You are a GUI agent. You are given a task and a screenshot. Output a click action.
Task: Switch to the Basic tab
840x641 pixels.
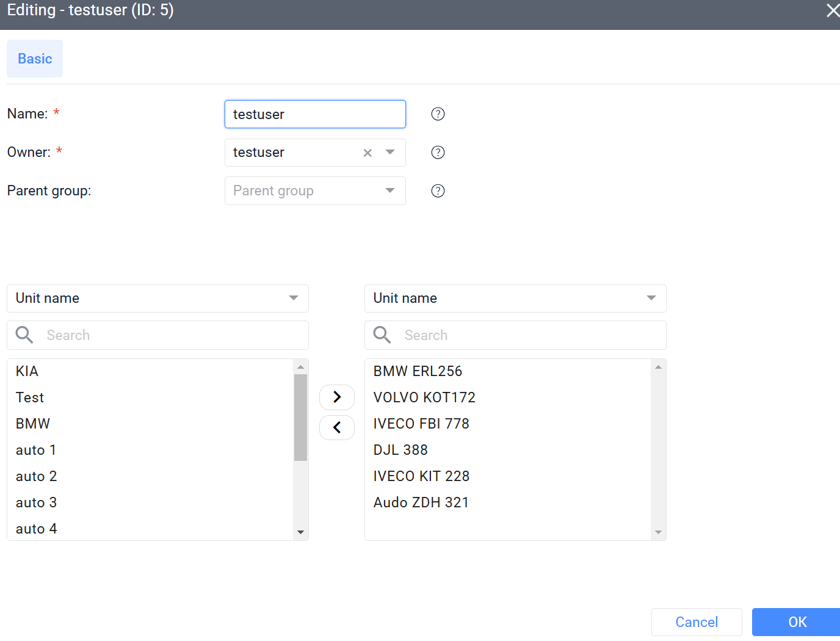coord(35,59)
